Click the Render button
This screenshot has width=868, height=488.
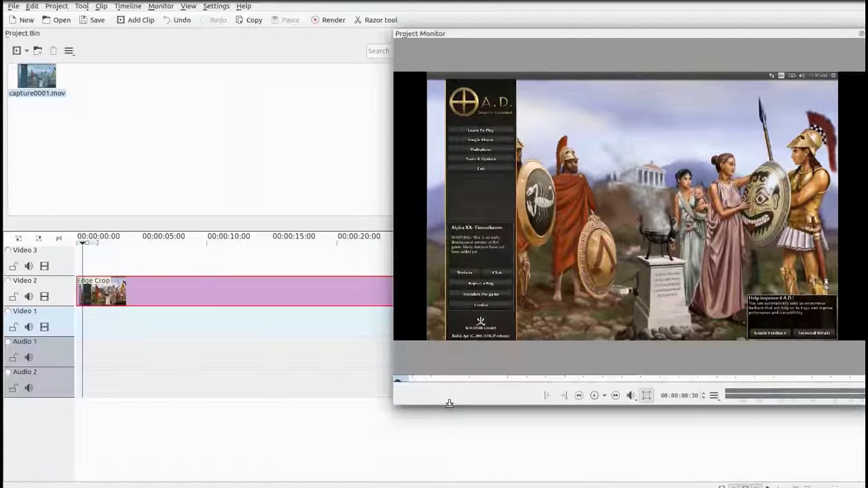[328, 20]
